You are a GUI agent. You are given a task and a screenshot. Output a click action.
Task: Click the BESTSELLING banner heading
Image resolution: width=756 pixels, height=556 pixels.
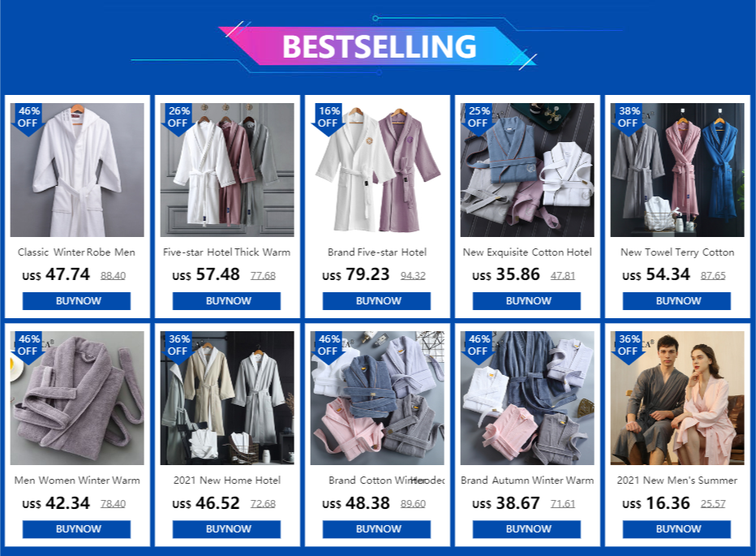[380, 46]
